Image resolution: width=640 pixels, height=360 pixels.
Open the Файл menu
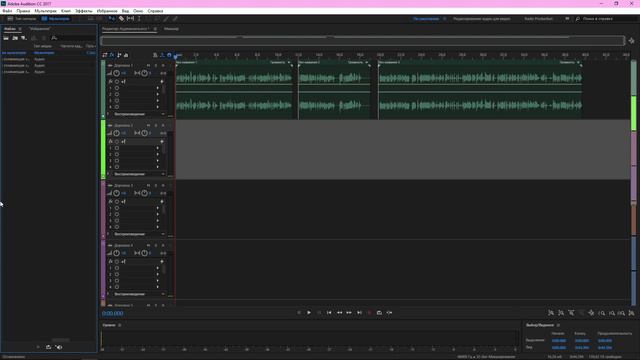tap(7, 11)
